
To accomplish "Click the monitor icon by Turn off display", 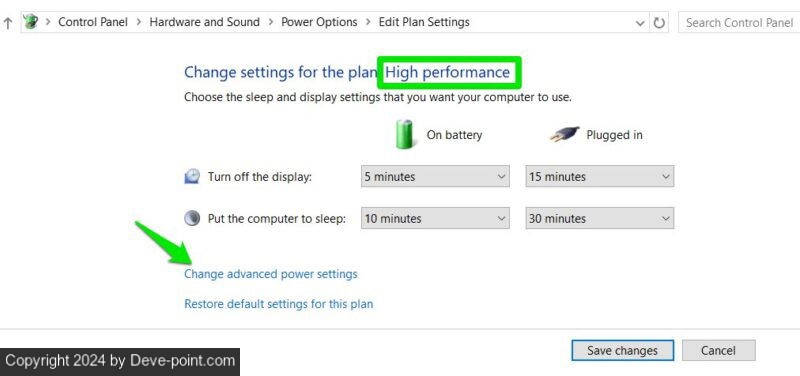I will [192, 177].
